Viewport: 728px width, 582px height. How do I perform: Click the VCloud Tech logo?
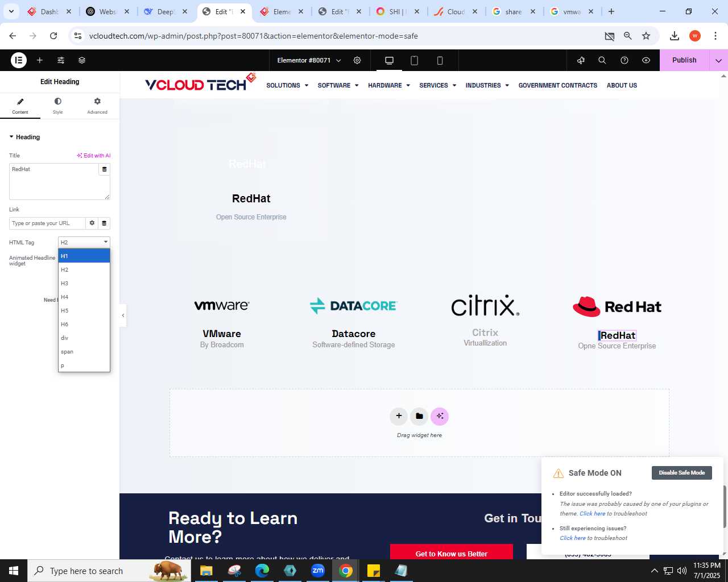(200, 83)
